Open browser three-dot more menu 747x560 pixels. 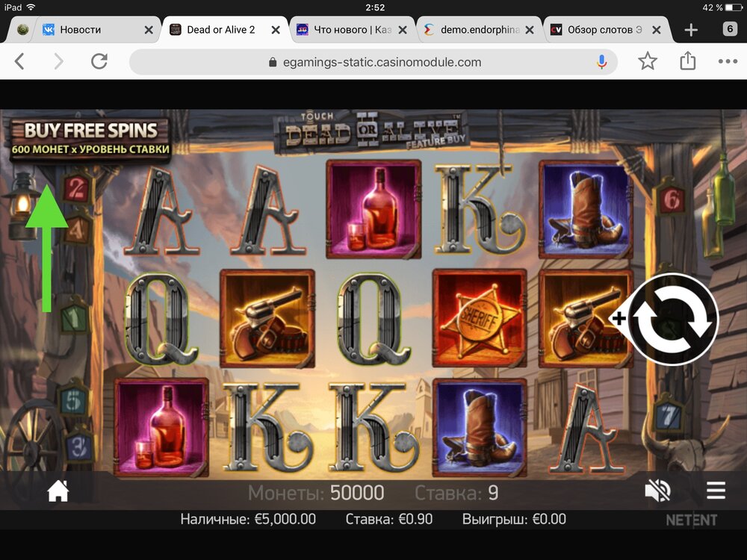click(x=728, y=61)
